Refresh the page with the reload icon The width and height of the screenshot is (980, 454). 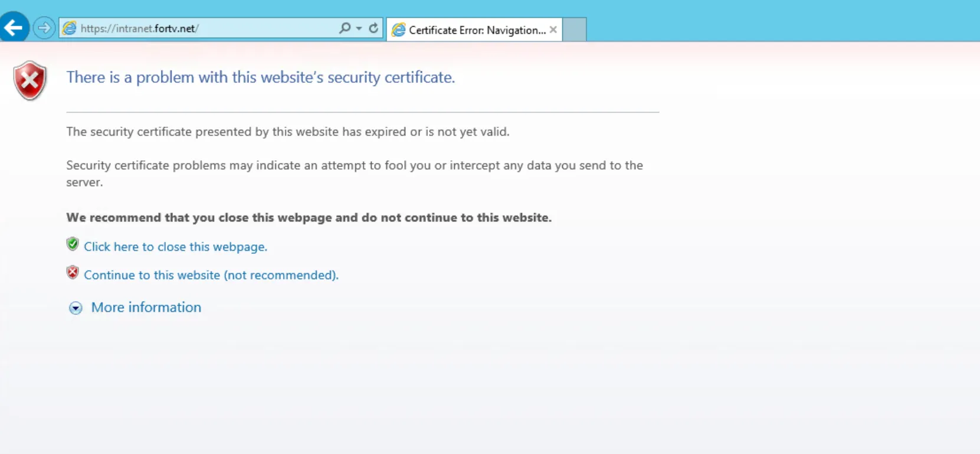pyautogui.click(x=373, y=28)
